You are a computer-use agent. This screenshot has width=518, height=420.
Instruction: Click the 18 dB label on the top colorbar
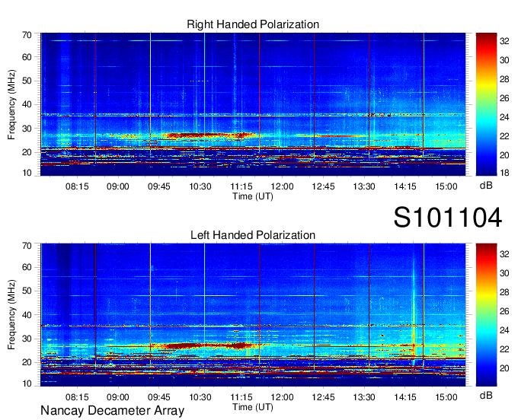pos(504,173)
